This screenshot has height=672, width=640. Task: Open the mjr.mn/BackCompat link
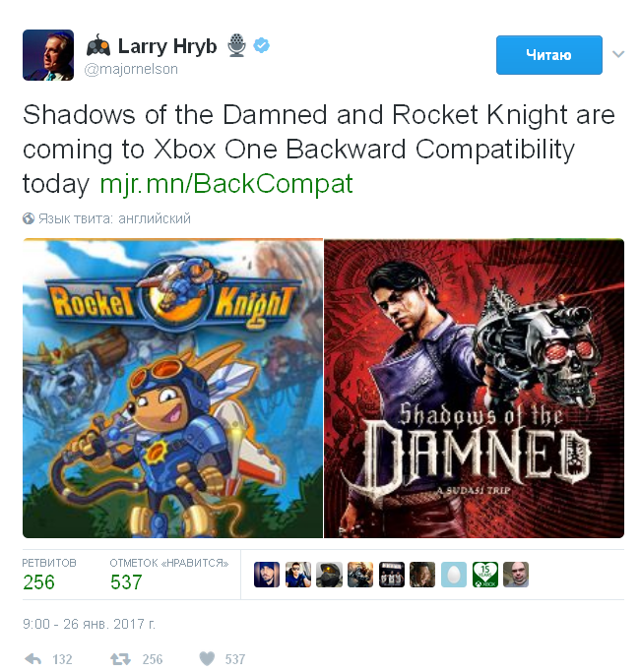226,183
